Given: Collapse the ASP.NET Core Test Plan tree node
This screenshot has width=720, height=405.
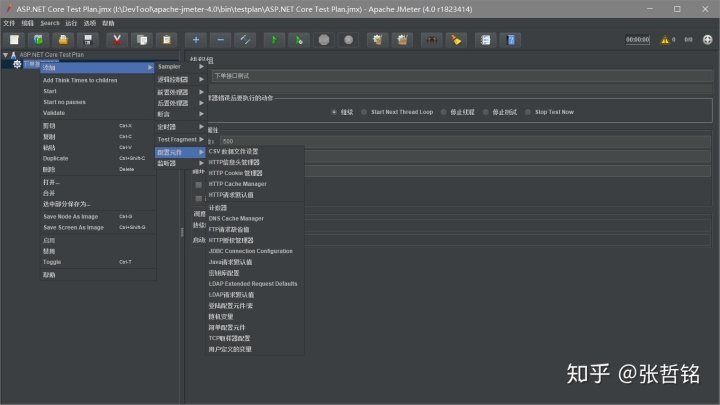Looking at the screenshot, I should (x=6, y=55).
